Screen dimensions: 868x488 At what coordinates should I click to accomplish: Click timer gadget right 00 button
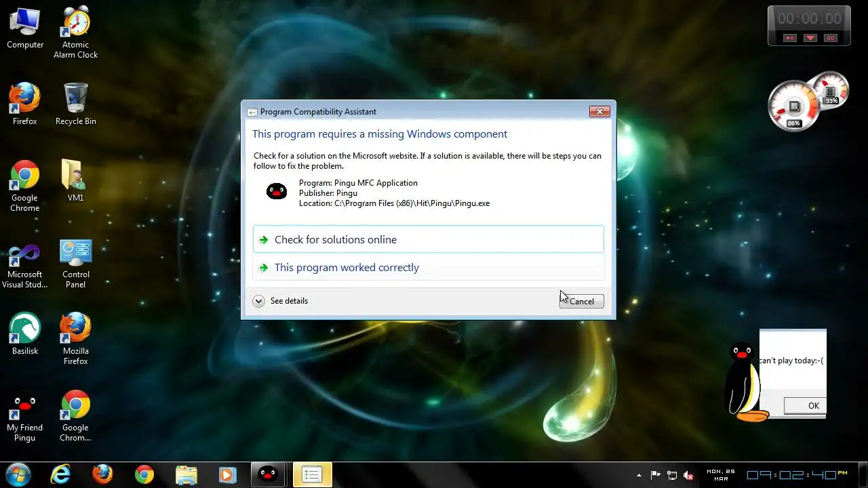831,38
